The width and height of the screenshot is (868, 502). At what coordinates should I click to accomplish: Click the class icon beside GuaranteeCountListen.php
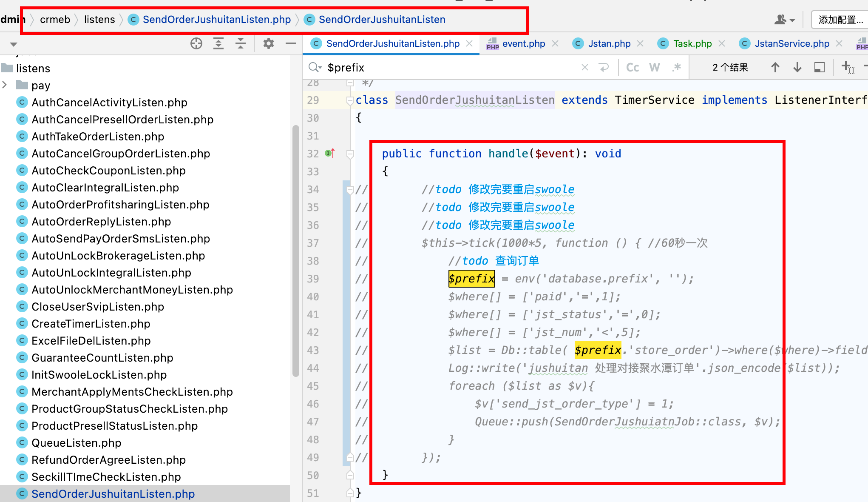pos(22,357)
